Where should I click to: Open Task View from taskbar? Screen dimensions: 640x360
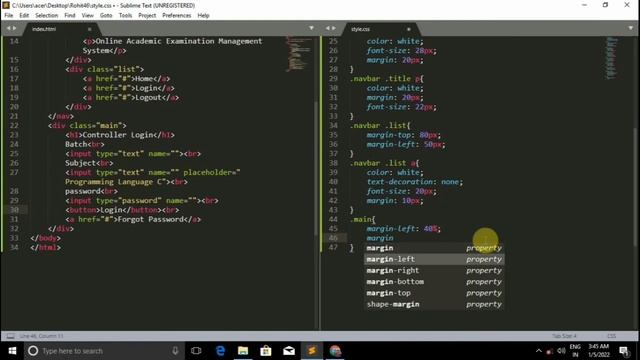(x=196, y=351)
